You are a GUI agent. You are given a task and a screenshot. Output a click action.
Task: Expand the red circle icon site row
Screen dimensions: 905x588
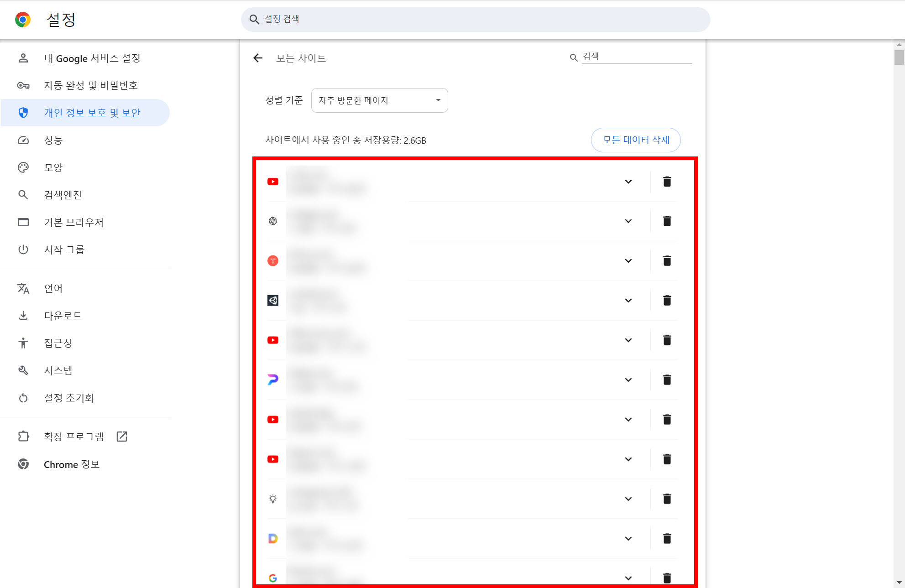coord(628,261)
